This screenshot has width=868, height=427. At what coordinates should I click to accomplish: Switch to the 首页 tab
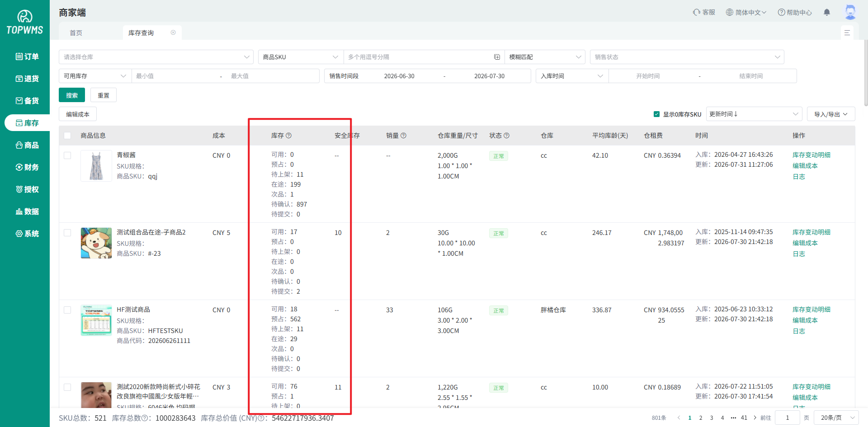coord(76,33)
